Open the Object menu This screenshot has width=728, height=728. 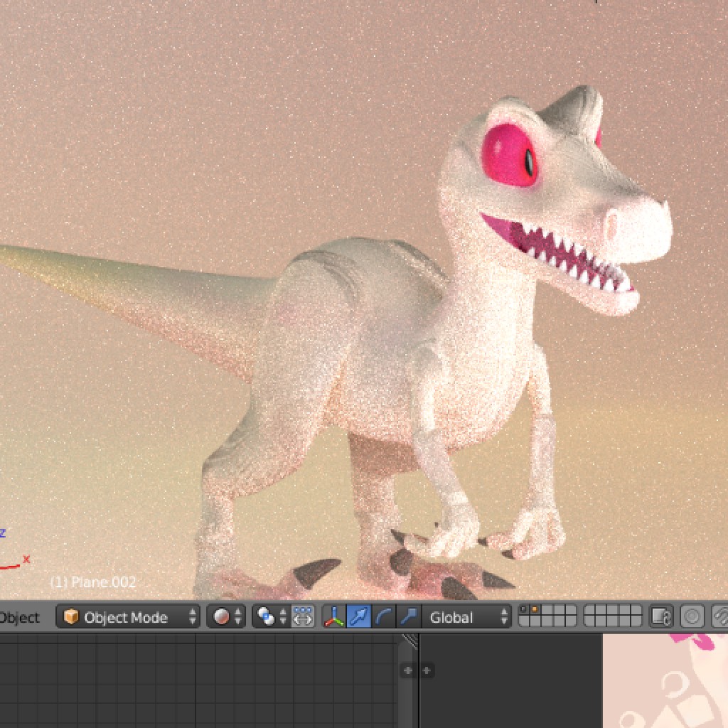click(19, 617)
